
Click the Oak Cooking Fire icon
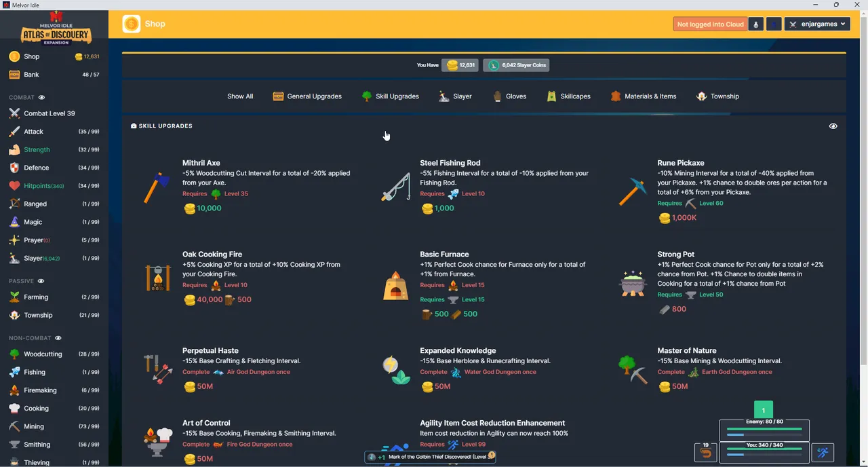coord(158,278)
